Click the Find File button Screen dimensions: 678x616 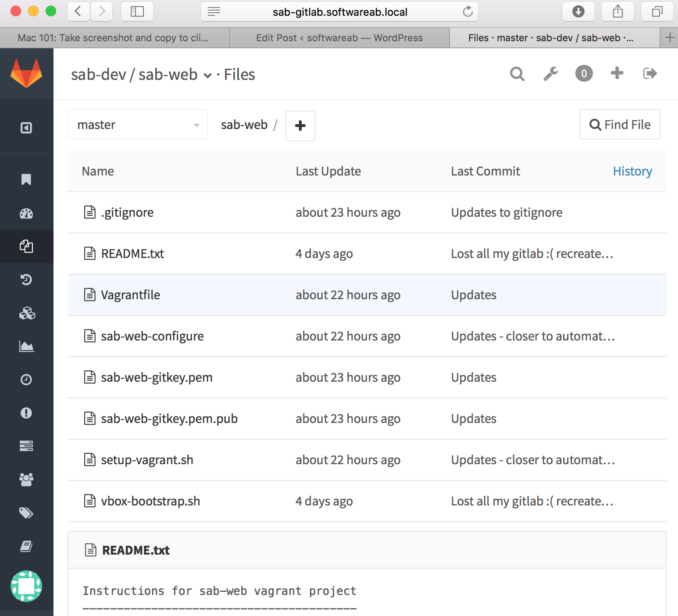pos(620,125)
